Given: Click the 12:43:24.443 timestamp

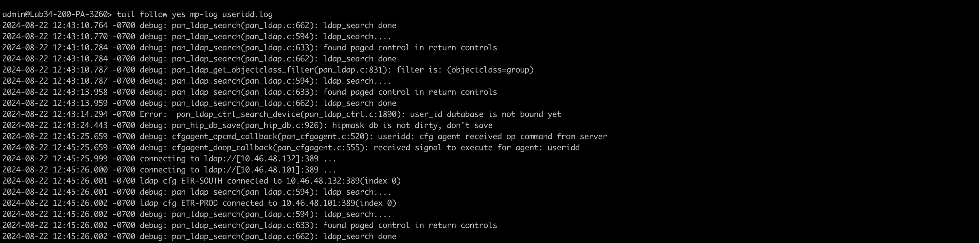Looking at the screenshot, I should pos(80,125).
